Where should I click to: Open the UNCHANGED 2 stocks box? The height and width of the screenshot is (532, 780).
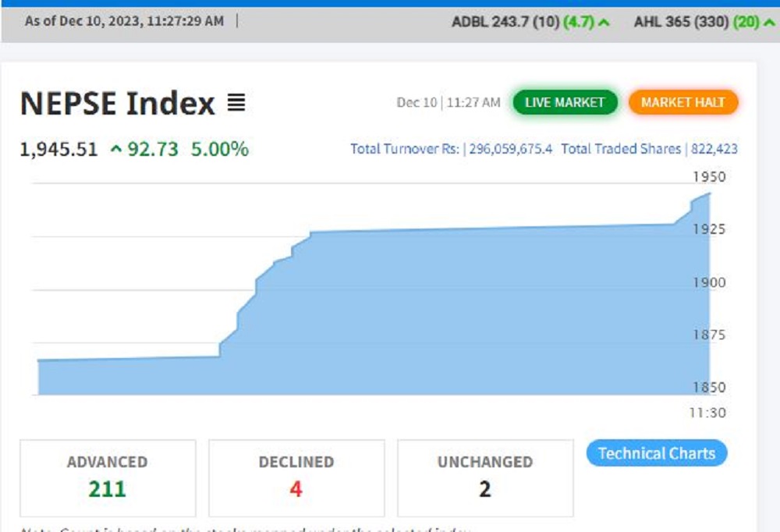(485, 477)
